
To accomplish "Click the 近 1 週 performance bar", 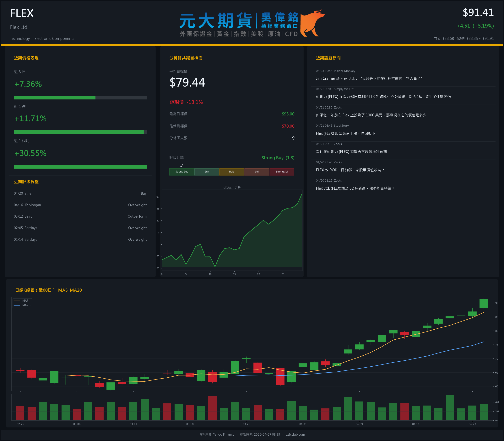I will 80,132.
